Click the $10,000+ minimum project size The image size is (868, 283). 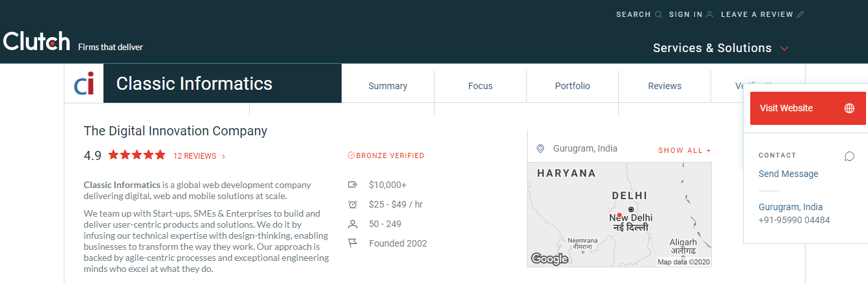[388, 185]
